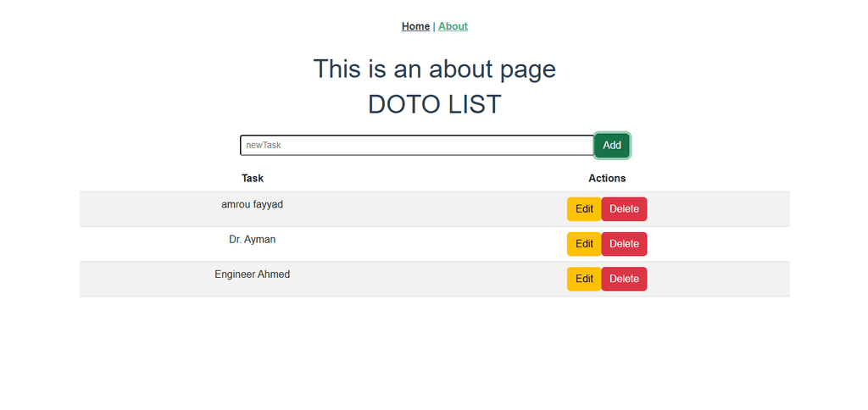
Task: Click the green Add button
Action: 612,145
